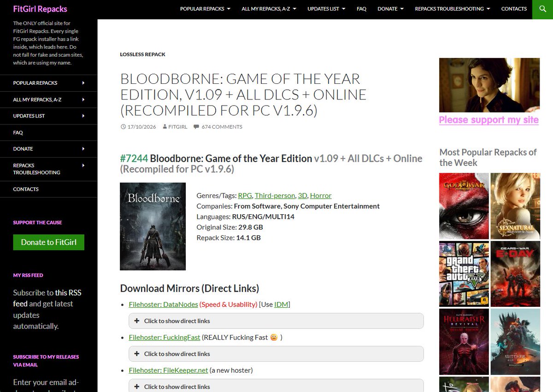This screenshot has width=553, height=392.
Task: Open the search magnifier icon in header
Action: pyautogui.click(x=542, y=9)
